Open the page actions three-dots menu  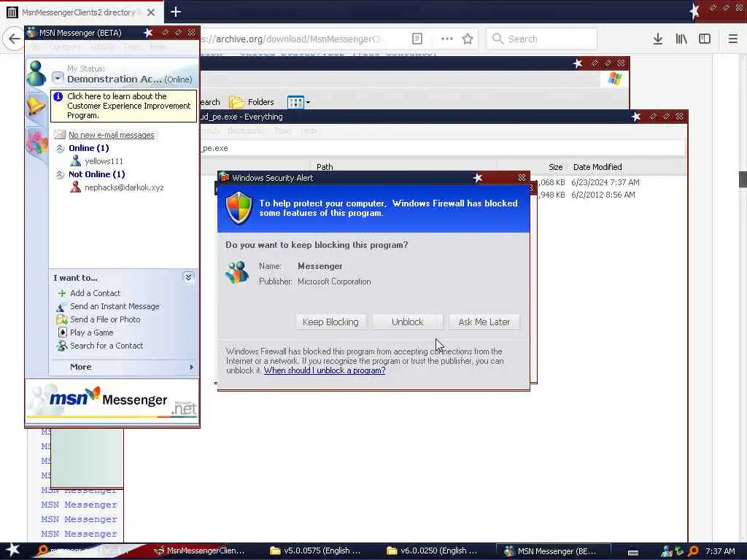(x=447, y=39)
